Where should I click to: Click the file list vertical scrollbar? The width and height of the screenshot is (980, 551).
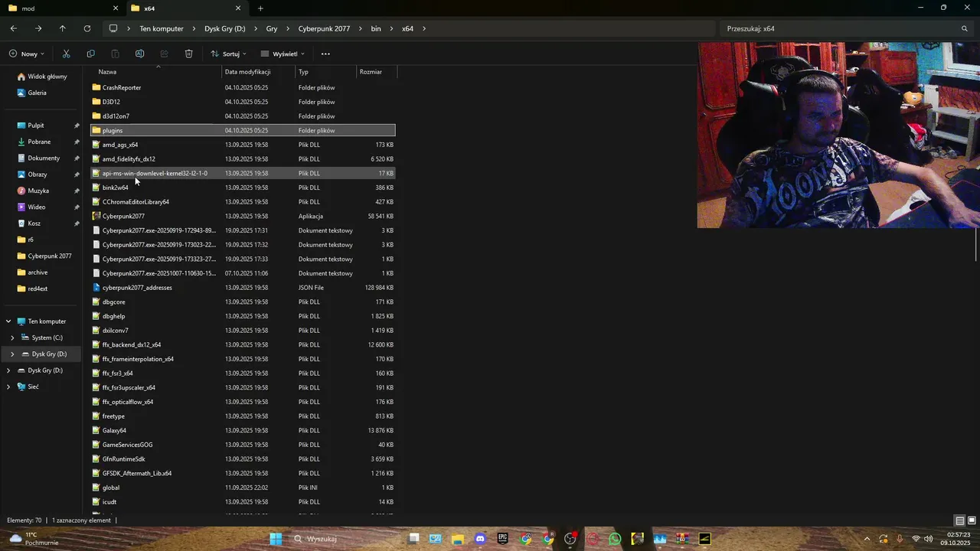coord(976,246)
